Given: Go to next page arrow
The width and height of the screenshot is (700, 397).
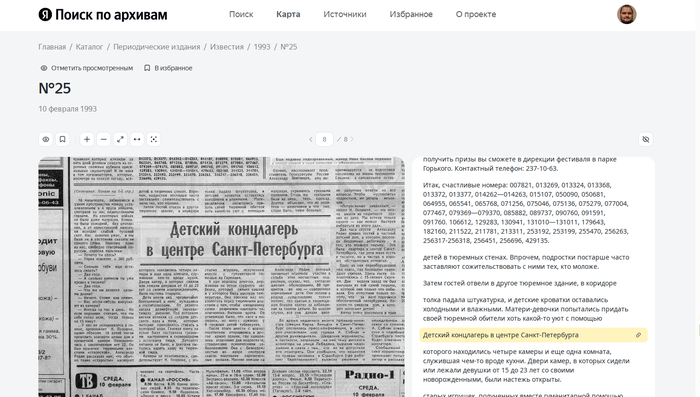Looking at the screenshot, I should click(x=352, y=139).
